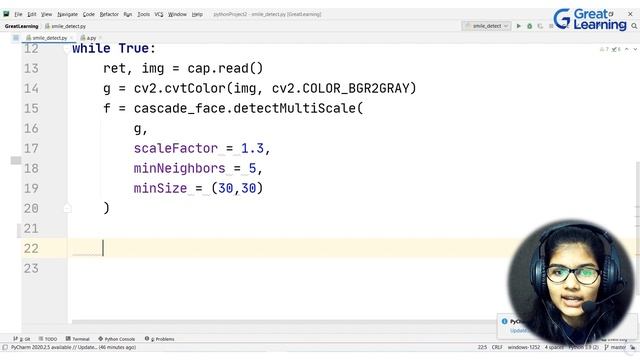Open the smile_detect run configuration dropdown
This screenshot has height=360, width=640.
pos(486,26)
